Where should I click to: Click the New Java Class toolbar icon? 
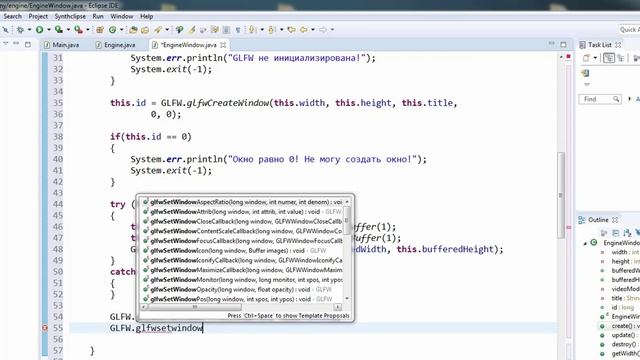[113, 29]
